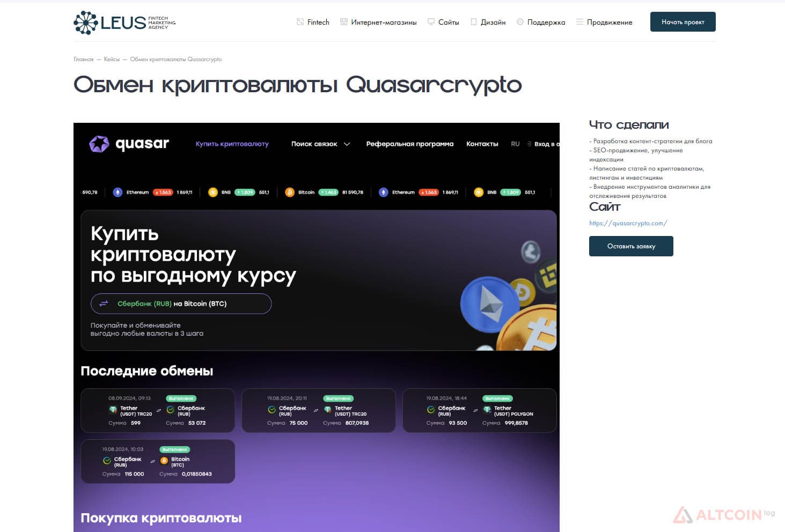Open the Сбербанк (RUB) на Bitcoin (BTC) selector
This screenshot has width=785, height=532.
pyautogui.click(x=181, y=304)
